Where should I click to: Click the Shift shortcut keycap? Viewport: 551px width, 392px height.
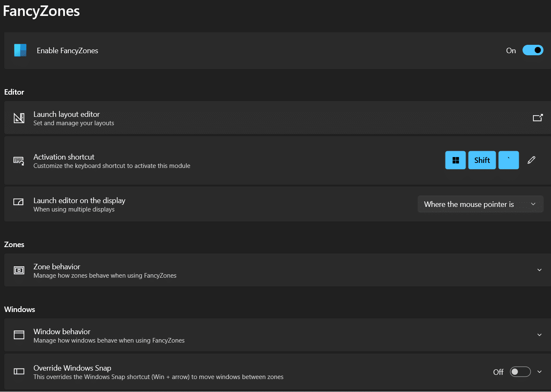(x=482, y=160)
